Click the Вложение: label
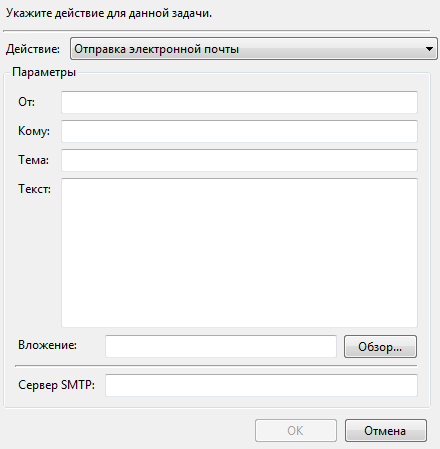 point(47,345)
